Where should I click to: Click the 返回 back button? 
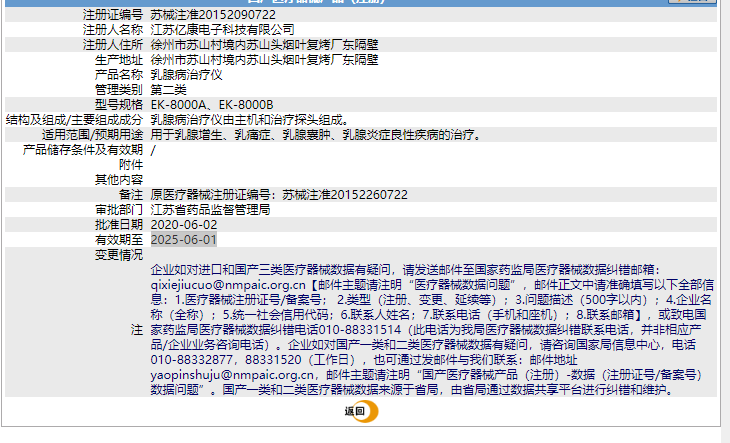351,411
